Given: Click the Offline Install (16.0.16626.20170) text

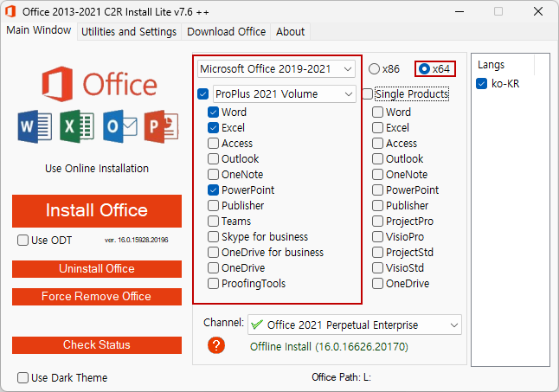Looking at the screenshot, I should point(329,346).
